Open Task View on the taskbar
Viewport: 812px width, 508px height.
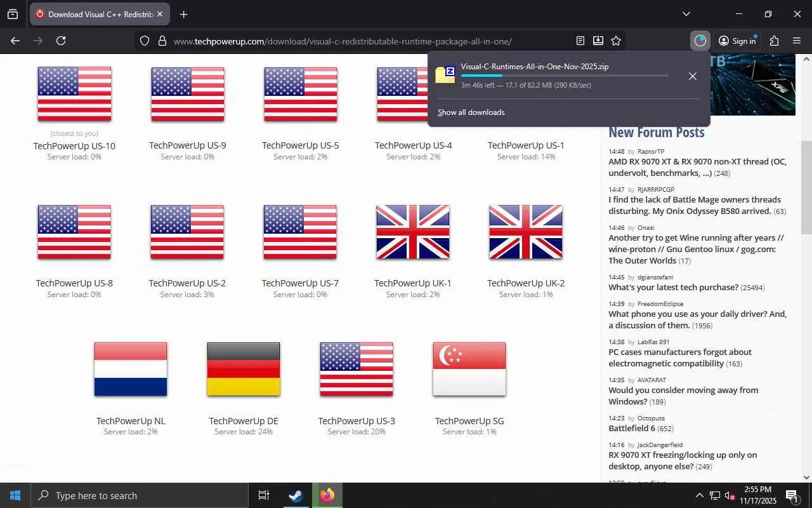point(264,495)
